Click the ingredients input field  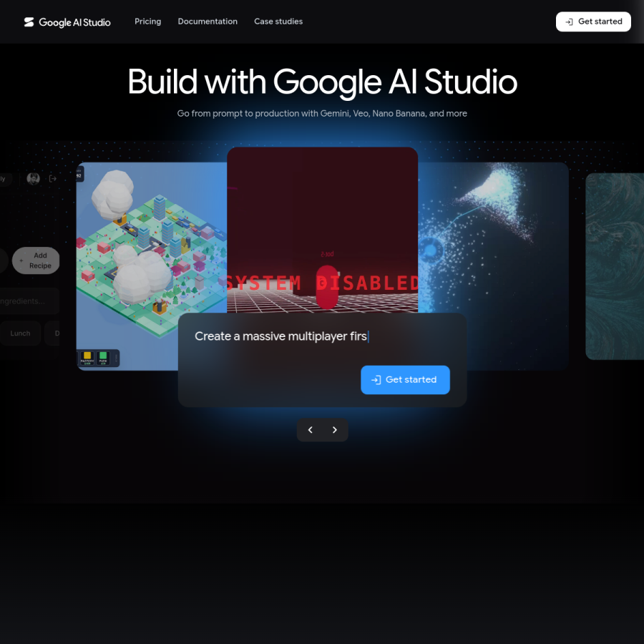click(28, 301)
